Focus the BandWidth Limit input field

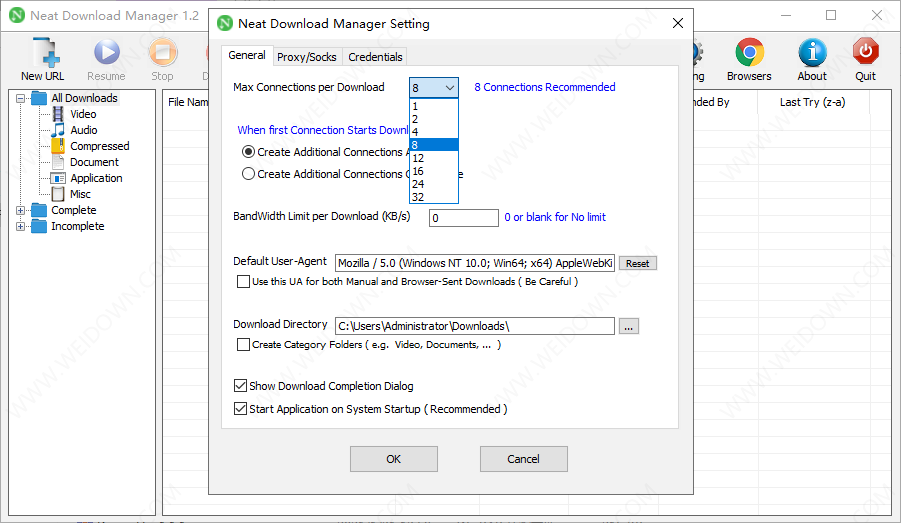tap(464, 218)
